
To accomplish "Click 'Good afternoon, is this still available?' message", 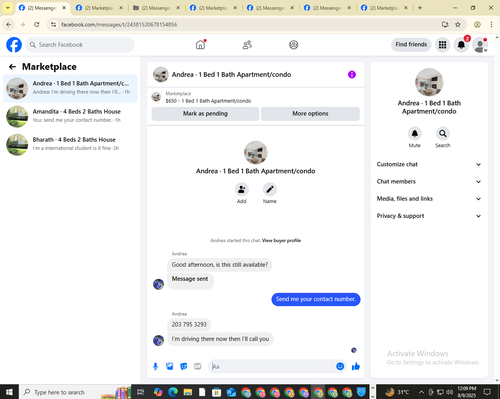I will (x=220, y=265).
